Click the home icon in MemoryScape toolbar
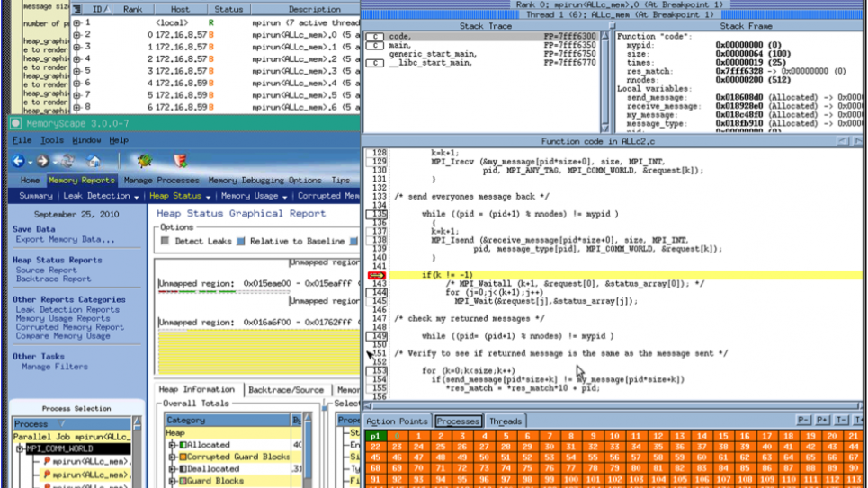The width and height of the screenshot is (868, 488). [94, 161]
